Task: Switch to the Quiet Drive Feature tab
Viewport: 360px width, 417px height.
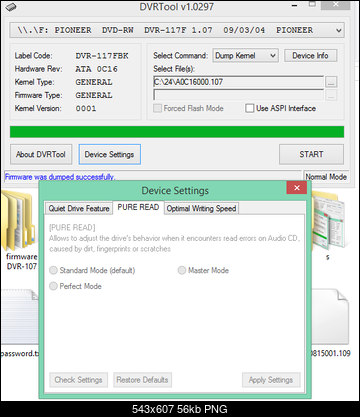Action: (79, 209)
